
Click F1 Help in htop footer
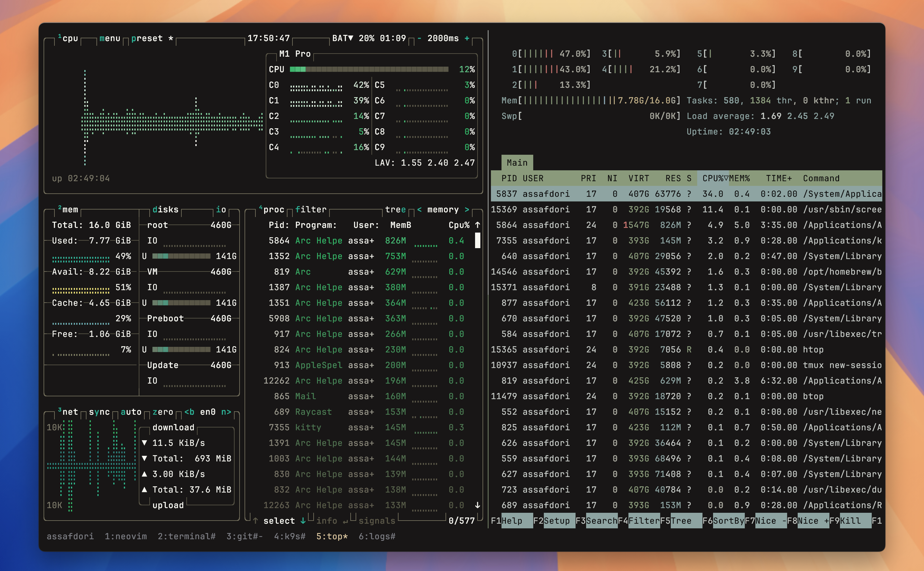coord(511,521)
